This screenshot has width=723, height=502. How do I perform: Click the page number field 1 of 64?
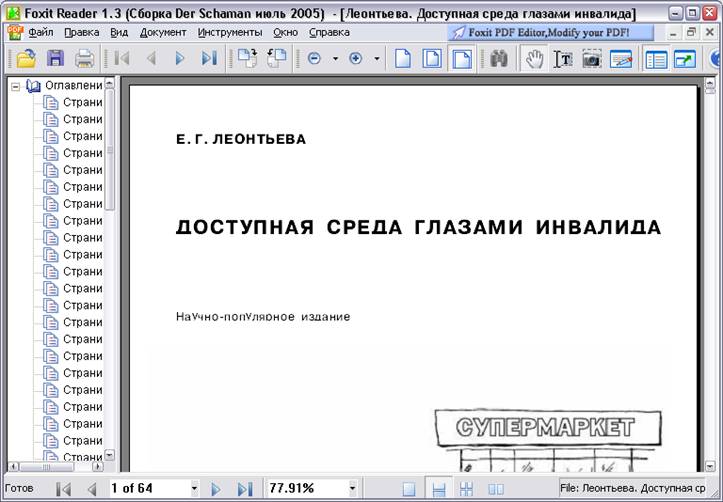[149, 488]
